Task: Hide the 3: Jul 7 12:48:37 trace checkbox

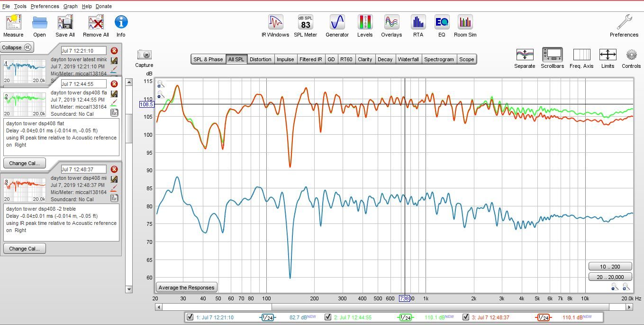Action: (x=466, y=317)
